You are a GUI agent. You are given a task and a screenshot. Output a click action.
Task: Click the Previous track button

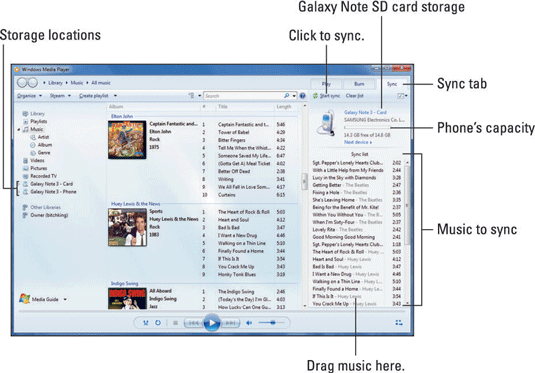tap(193, 322)
